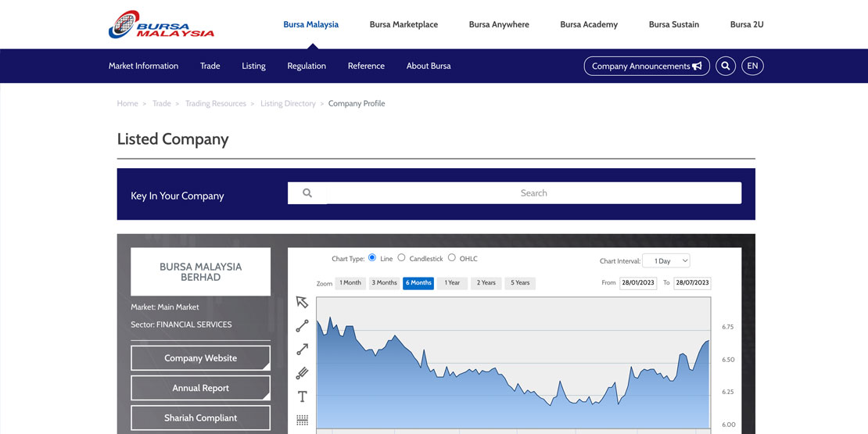
Task: Open the site search magnifier icon
Action: click(x=725, y=66)
